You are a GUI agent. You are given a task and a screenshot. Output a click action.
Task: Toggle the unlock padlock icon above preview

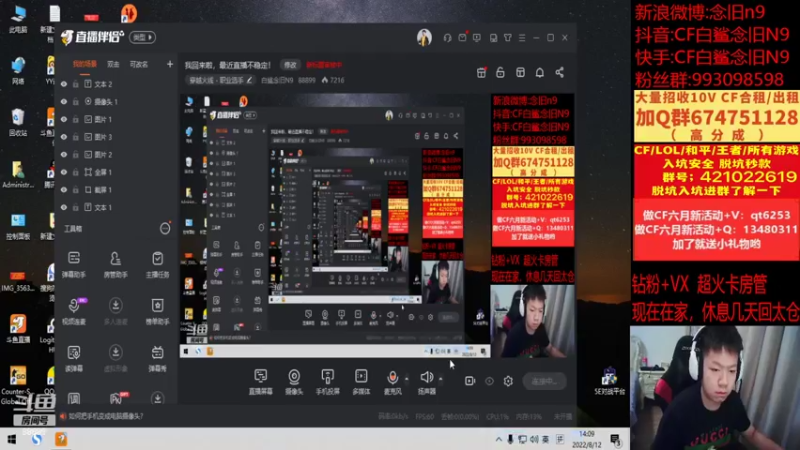[500, 72]
